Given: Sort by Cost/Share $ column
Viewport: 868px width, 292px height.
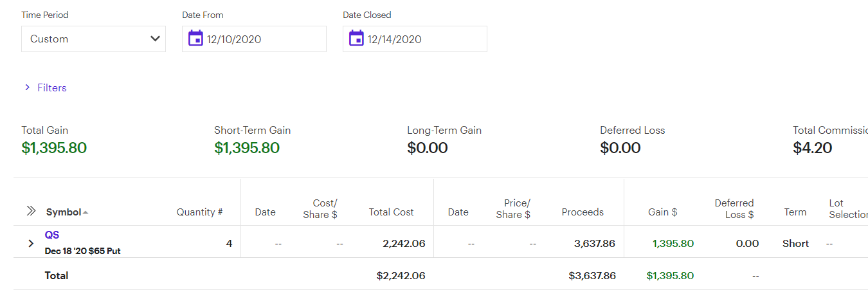Looking at the screenshot, I should pyautogui.click(x=320, y=208).
